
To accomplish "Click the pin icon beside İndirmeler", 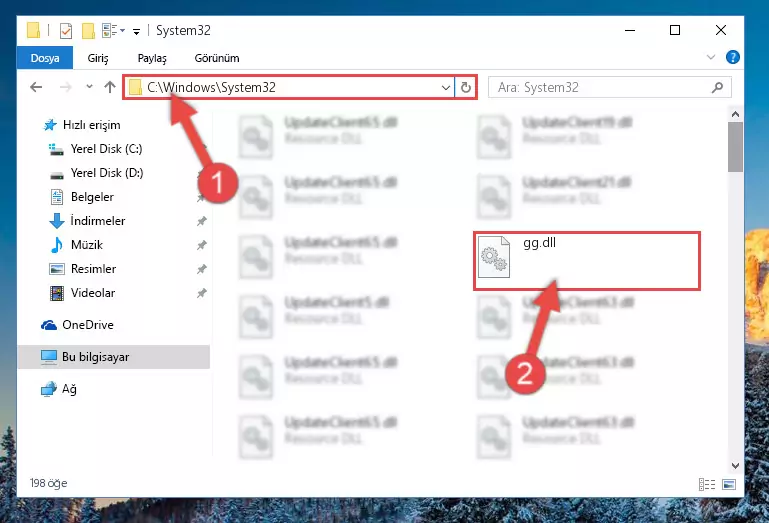I will (201, 221).
